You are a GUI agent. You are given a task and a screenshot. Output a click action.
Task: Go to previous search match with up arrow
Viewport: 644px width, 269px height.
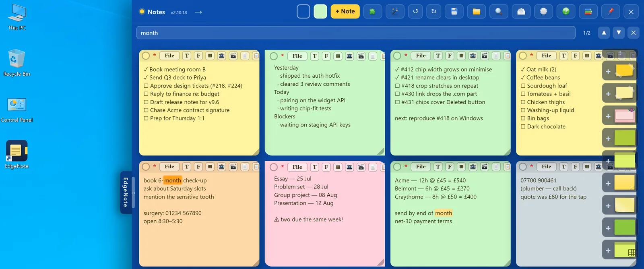[604, 33]
